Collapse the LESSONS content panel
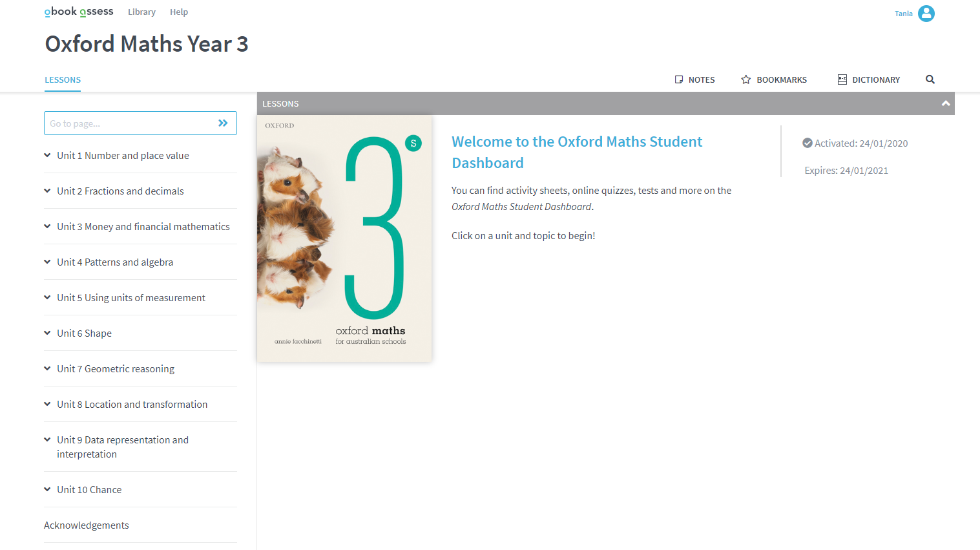Screen dimensions: 980x550 pyautogui.click(x=946, y=103)
